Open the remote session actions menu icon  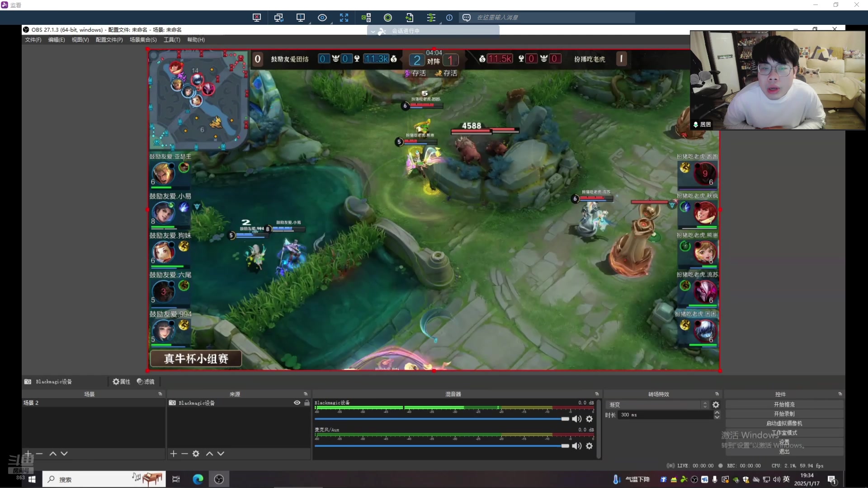(x=431, y=18)
